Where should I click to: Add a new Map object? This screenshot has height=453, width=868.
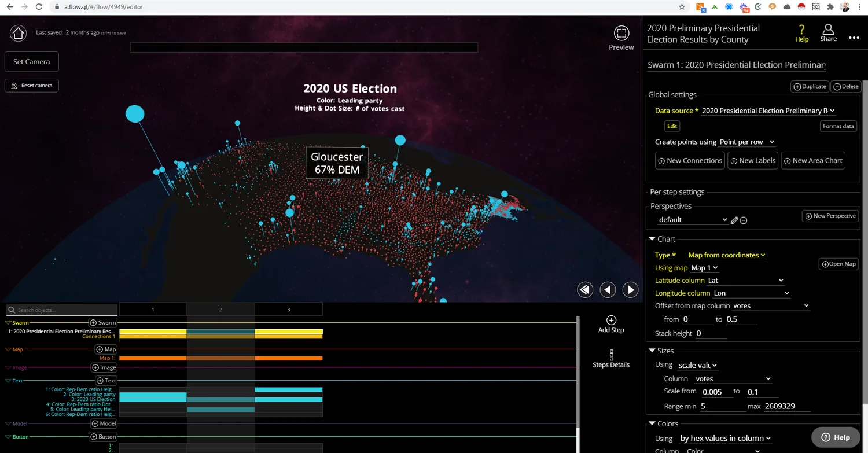(x=106, y=349)
